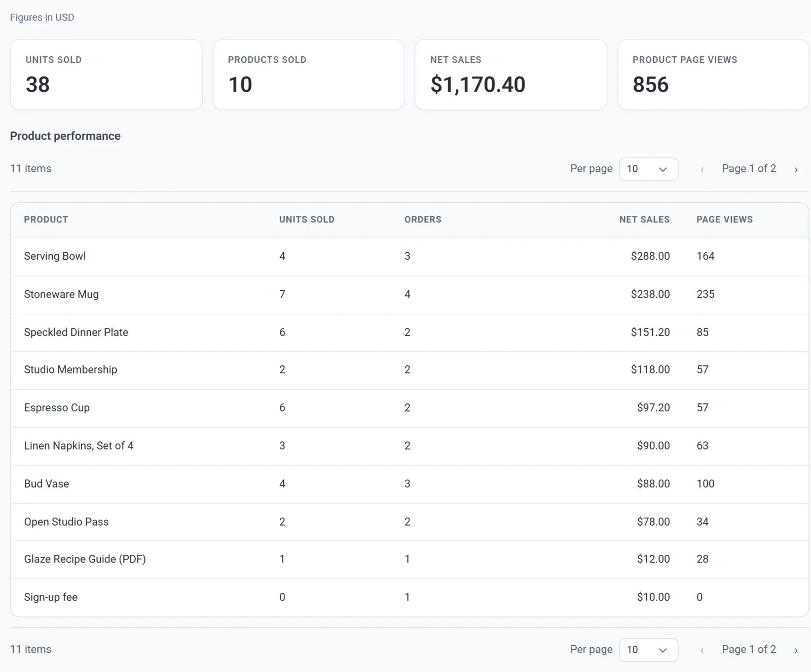Click the Sign-up fee product name
This screenshot has height=672, width=811.
pos(51,598)
